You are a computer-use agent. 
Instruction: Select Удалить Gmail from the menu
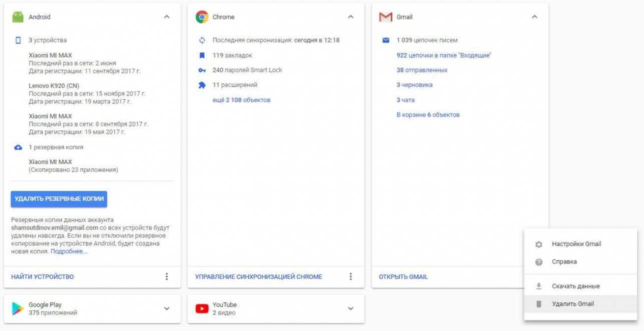pyautogui.click(x=572, y=304)
